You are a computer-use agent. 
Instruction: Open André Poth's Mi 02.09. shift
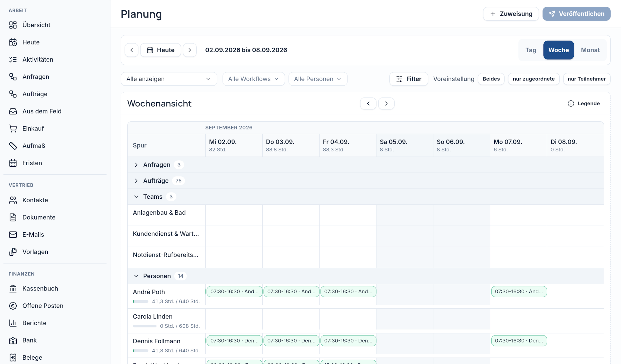(234, 292)
